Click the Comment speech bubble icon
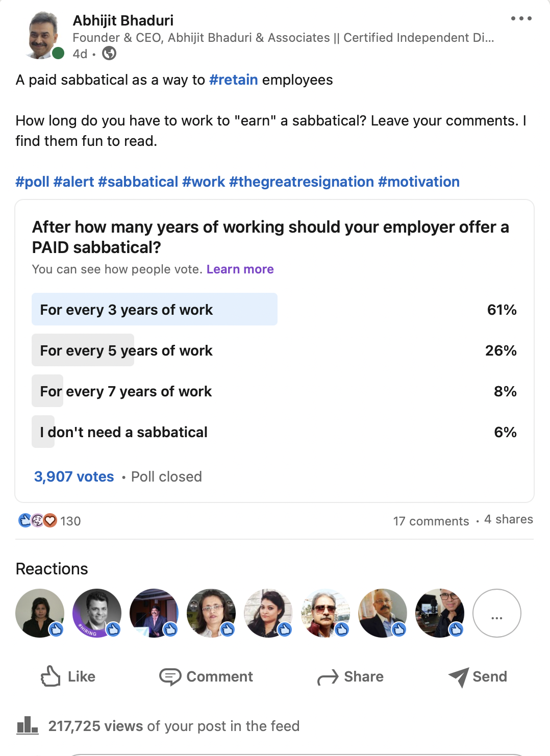 coord(170,676)
